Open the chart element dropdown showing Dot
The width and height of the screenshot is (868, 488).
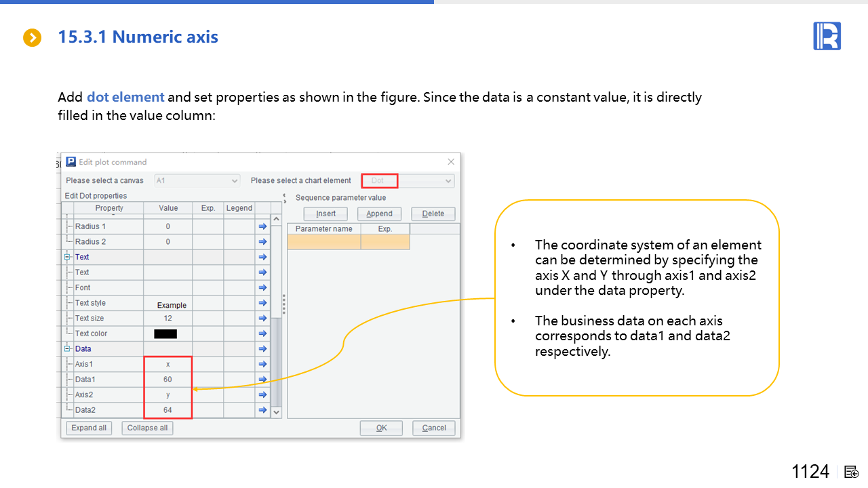click(x=408, y=181)
